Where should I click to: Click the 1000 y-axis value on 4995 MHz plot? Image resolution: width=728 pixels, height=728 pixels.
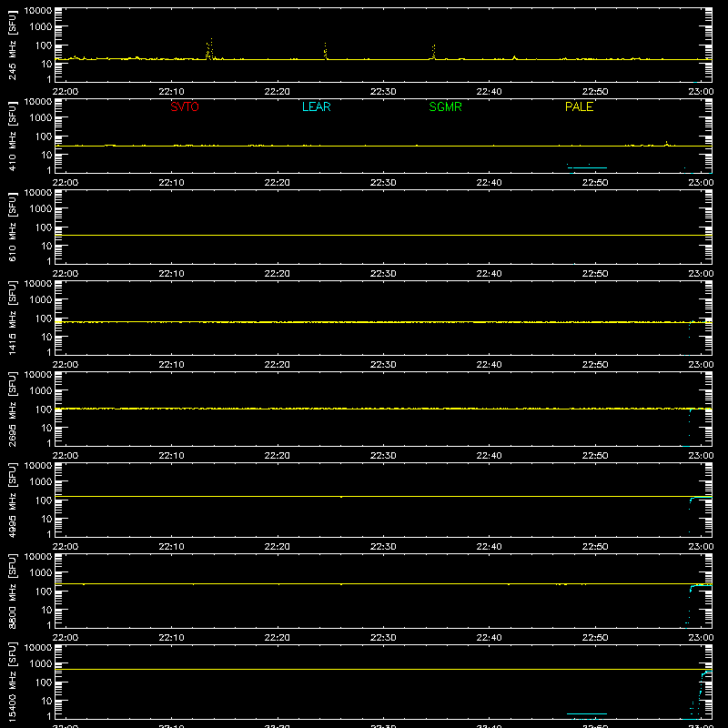pyautogui.click(x=41, y=482)
